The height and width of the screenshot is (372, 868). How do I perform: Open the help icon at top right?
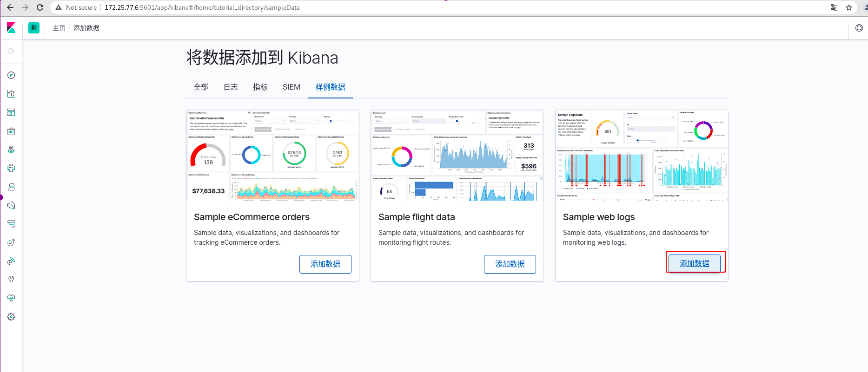coord(859,28)
